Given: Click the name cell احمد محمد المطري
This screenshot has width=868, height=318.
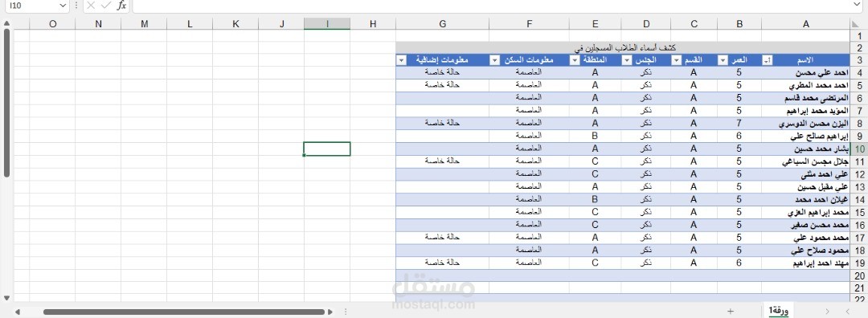Looking at the screenshot, I should (x=805, y=86).
